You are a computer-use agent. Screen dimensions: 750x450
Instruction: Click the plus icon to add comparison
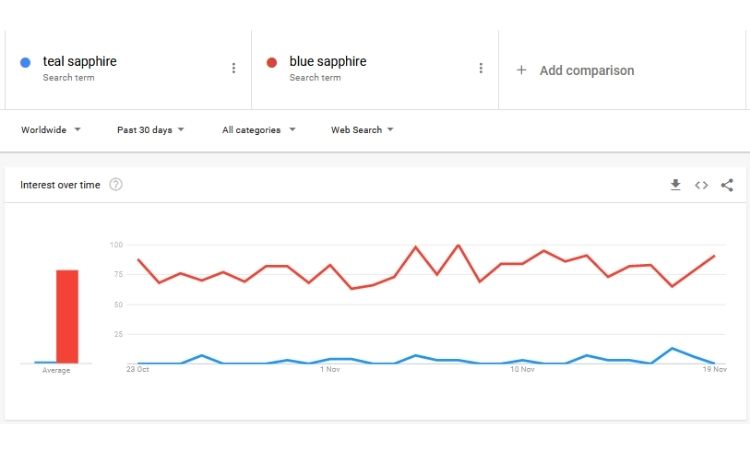tap(521, 70)
